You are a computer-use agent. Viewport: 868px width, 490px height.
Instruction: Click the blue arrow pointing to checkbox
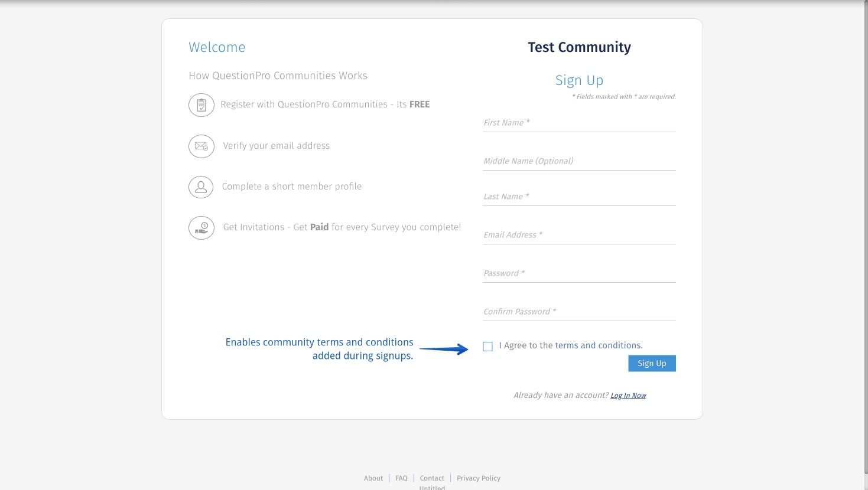point(444,349)
